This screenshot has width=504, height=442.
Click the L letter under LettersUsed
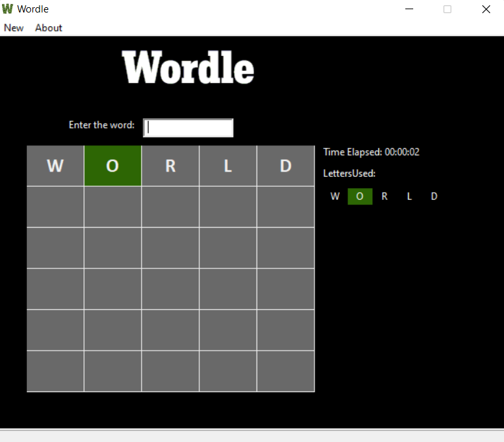[x=409, y=196]
